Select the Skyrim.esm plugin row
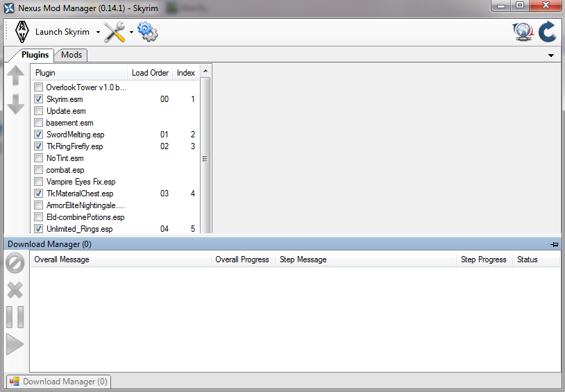 (x=115, y=99)
